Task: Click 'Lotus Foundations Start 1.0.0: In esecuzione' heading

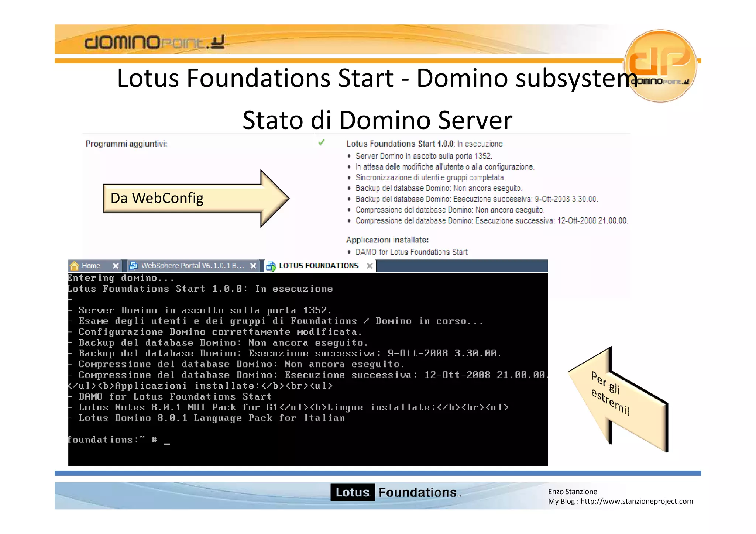Action: [x=425, y=144]
